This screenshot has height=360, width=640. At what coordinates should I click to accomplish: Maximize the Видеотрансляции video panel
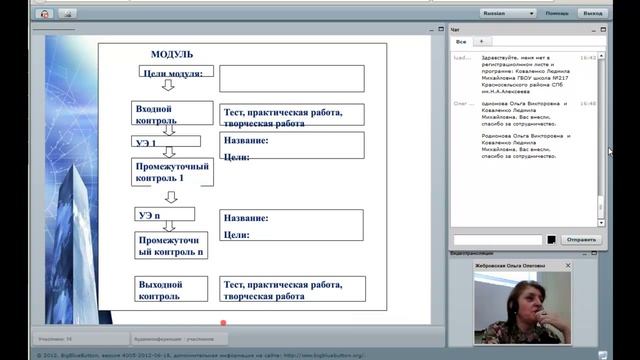(x=594, y=253)
